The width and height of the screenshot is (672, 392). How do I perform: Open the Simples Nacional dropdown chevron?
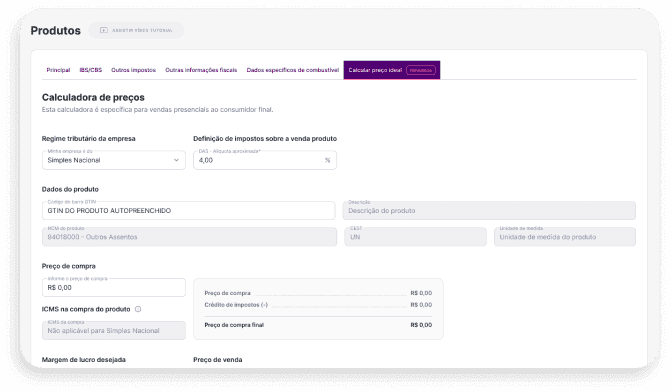(x=176, y=160)
